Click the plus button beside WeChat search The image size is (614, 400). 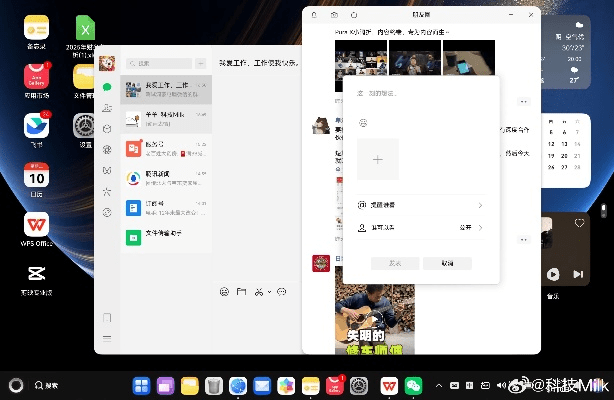tap(200, 63)
